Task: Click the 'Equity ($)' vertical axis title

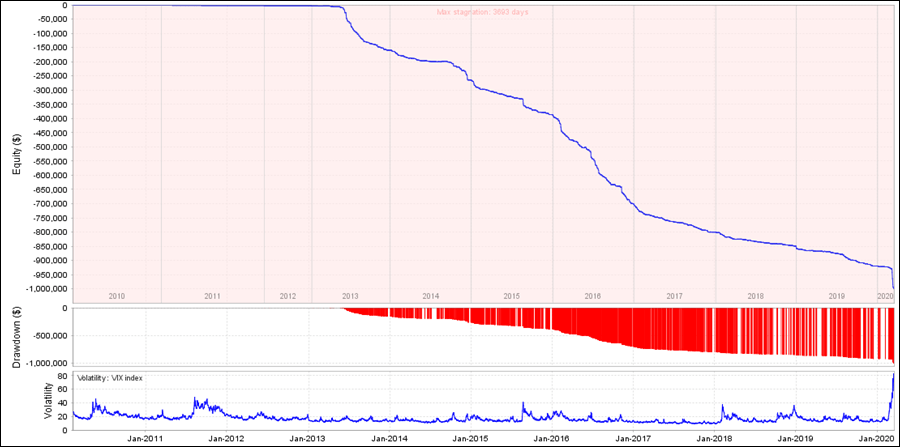Action: (x=17, y=150)
